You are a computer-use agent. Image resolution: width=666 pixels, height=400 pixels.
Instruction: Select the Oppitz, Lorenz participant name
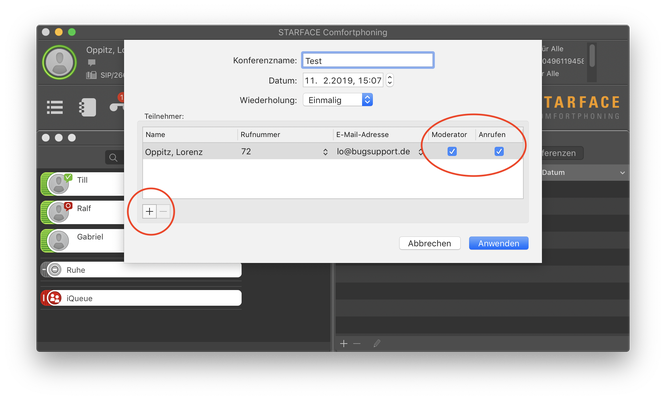[174, 152]
